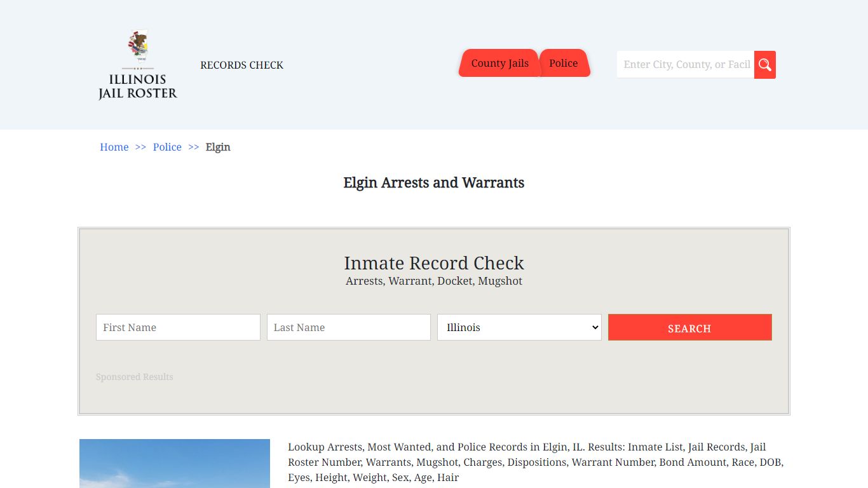Image resolution: width=868 pixels, height=488 pixels.
Task: Focus the city, county, or facility search box
Action: (x=686, y=65)
